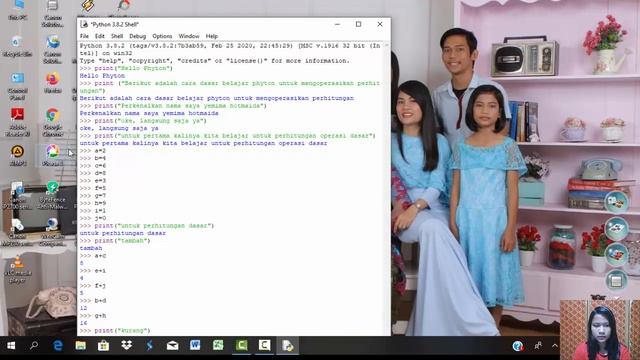Open the Mail app from the taskbar
Viewport: 640px width, 360px height.
click(173, 346)
